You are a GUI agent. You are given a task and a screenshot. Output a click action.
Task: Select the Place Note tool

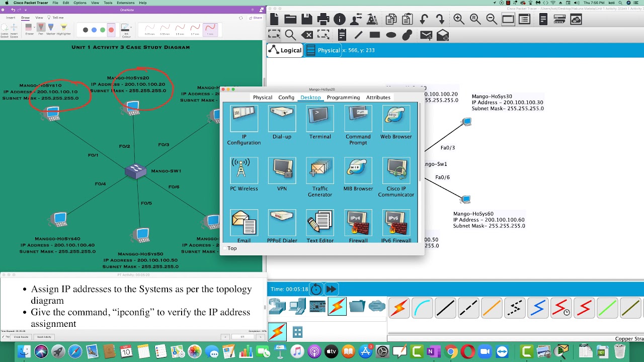(342, 35)
